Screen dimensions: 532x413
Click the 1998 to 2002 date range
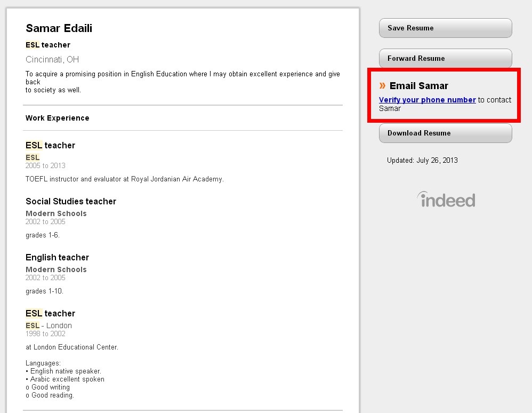pos(45,333)
